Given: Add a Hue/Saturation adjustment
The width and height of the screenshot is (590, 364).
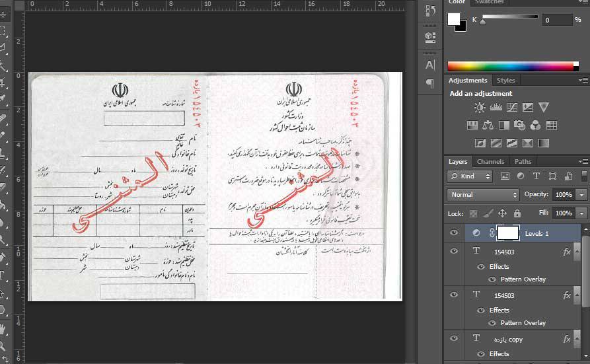Looking at the screenshot, I should click(472, 126).
